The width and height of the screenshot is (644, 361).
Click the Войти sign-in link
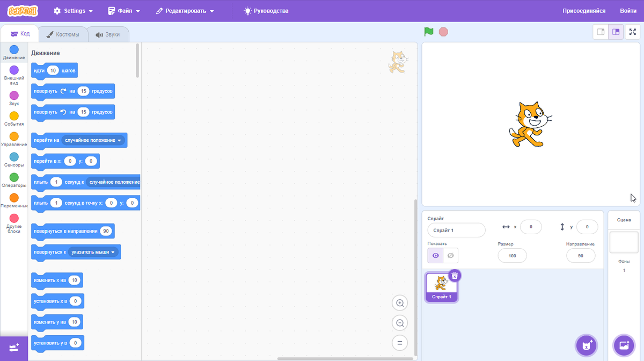[x=628, y=11]
